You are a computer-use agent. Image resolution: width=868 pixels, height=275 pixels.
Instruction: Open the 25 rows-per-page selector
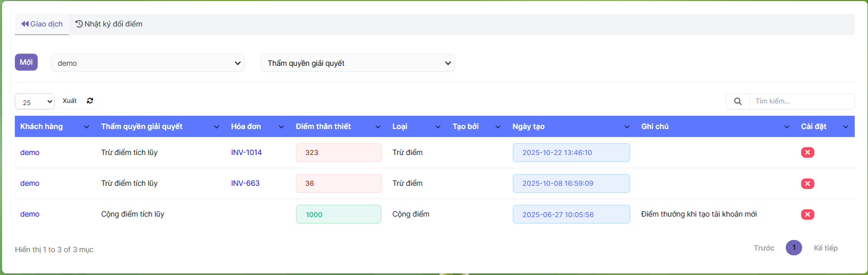click(35, 102)
